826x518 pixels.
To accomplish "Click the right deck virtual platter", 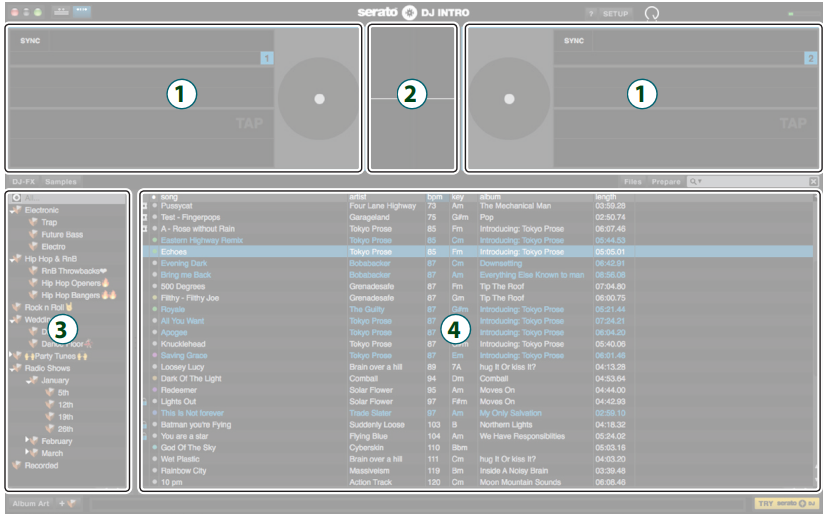I will coord(509,99).
